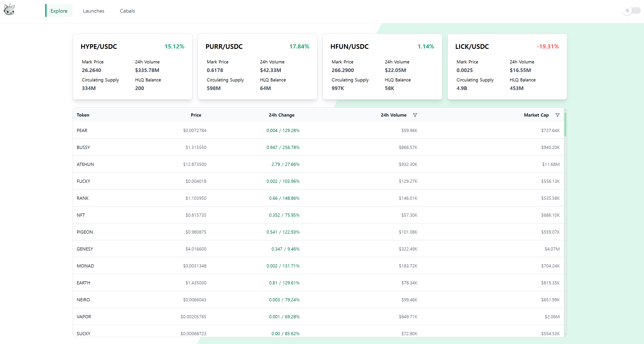The width and height of the screenshot is (644, 344).
Task: Select the BUSSY token row
Action: pos(318,147)
